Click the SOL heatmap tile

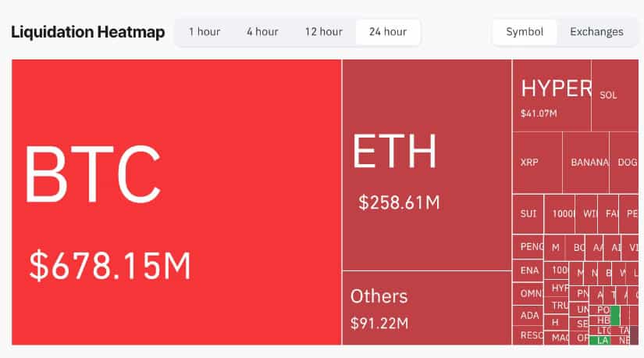click(615, 95)
